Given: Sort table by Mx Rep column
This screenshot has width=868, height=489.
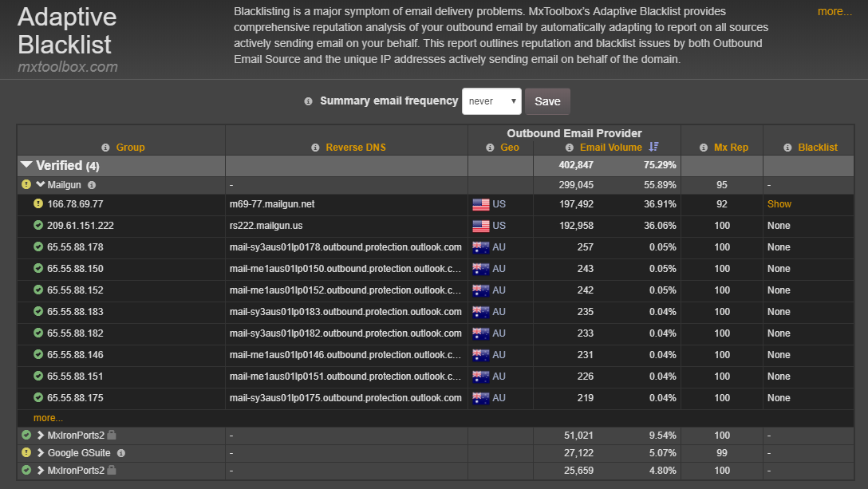Looking at the screenshot, I should click(x=731, y=148).
